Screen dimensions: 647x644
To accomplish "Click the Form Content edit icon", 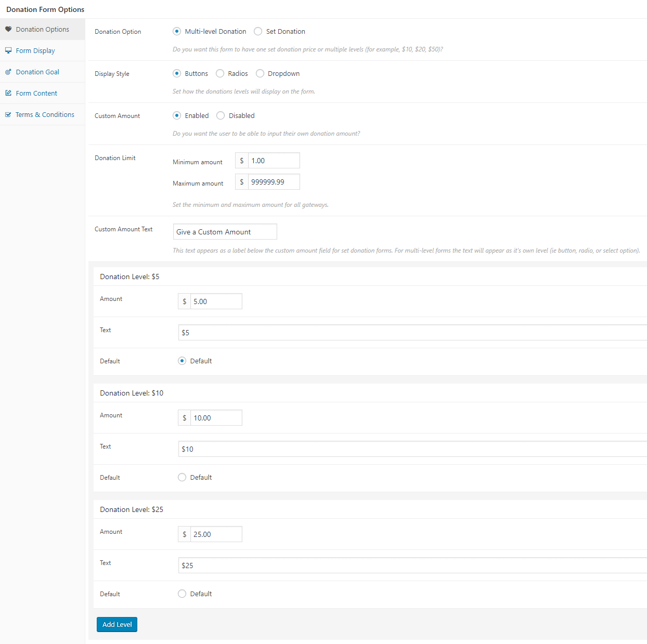I will coord(8,93).
